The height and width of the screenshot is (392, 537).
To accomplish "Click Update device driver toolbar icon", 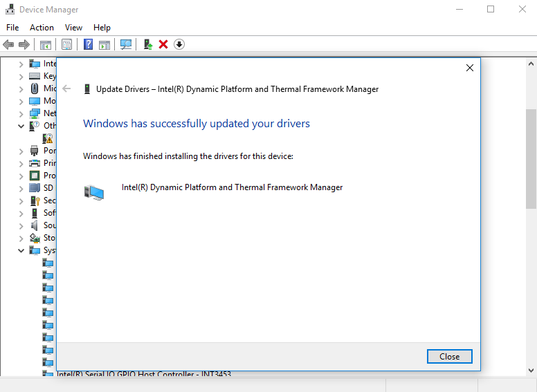I will (x=148, y=44).
